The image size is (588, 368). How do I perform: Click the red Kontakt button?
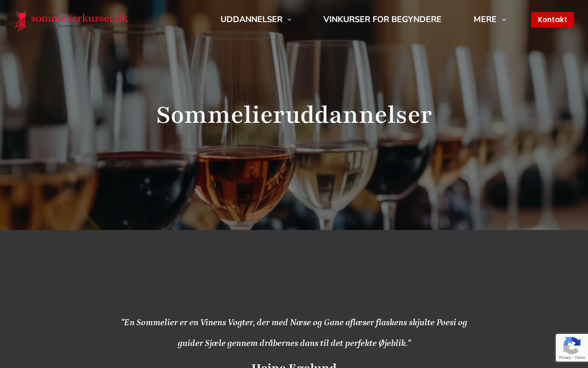(x=553, y=20)
